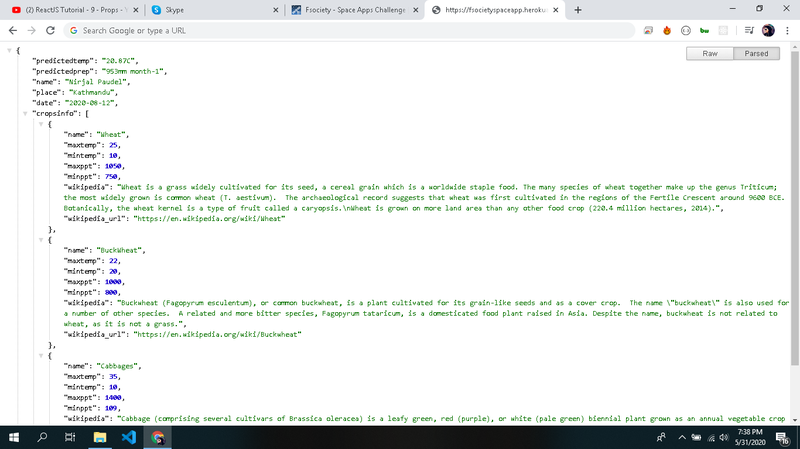The image size is (800, 449).
Task: Click the circular face extension icon
Action: 686,31
